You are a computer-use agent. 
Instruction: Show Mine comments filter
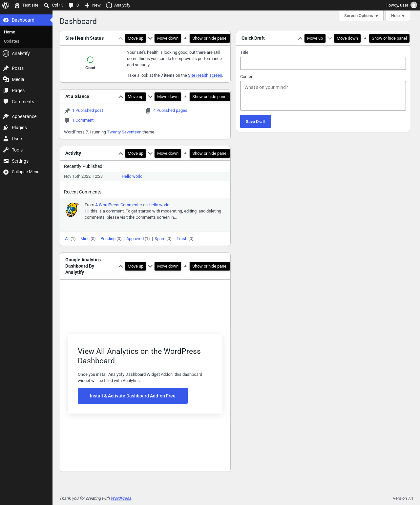pyautogui.click(x=85, y=239)
